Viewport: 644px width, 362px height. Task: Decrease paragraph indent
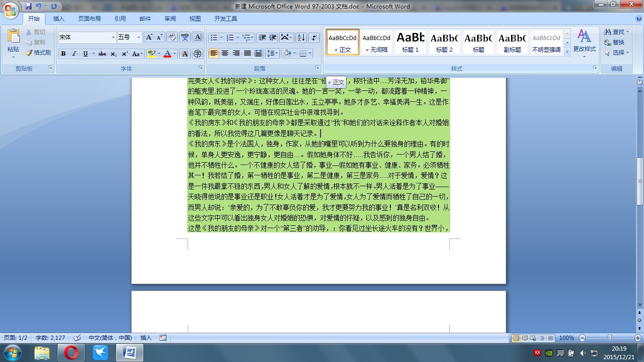[x=262, y=37]
